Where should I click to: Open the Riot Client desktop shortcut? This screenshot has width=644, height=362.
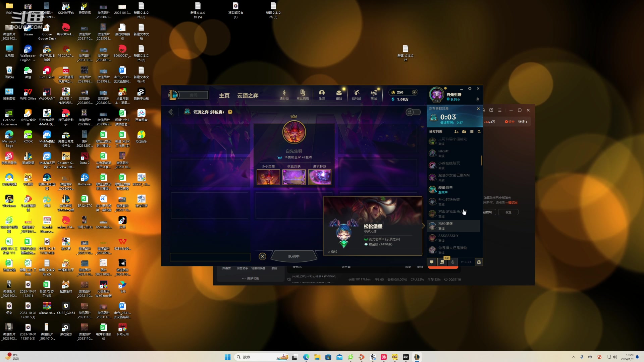[47, 72]
